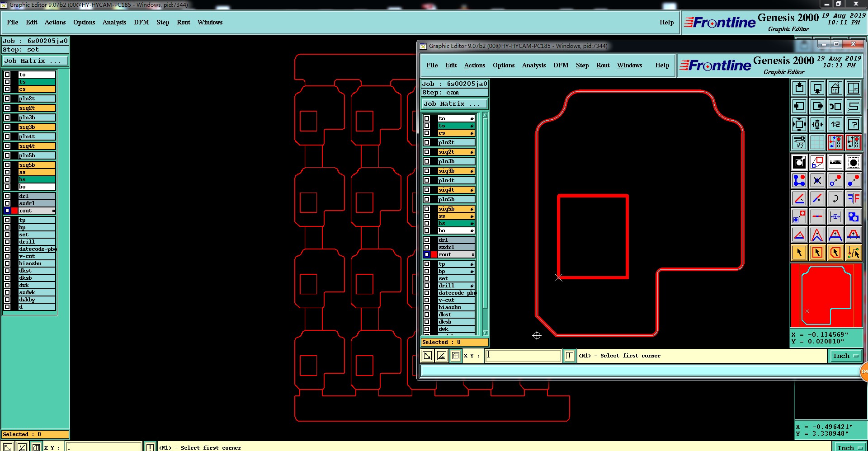This screenshot has height=451, width=868.
Task: Toggle 'v-cut' layer checkbox in cam window
Action: pos(426,300)
